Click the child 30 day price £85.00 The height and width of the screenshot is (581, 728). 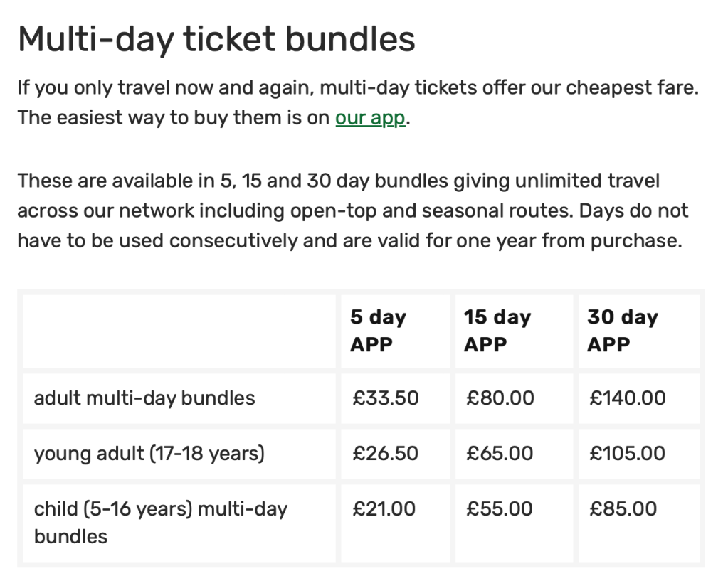623,508
